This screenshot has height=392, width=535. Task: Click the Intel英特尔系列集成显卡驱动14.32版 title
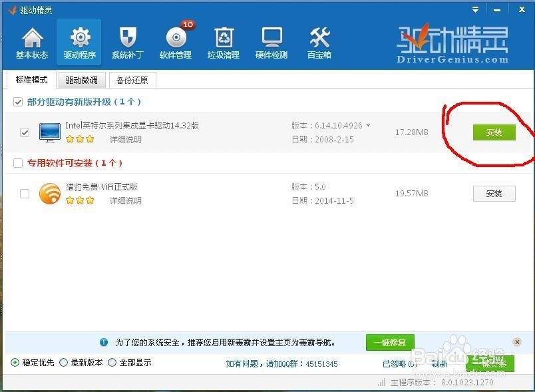(x=132, y=126)
